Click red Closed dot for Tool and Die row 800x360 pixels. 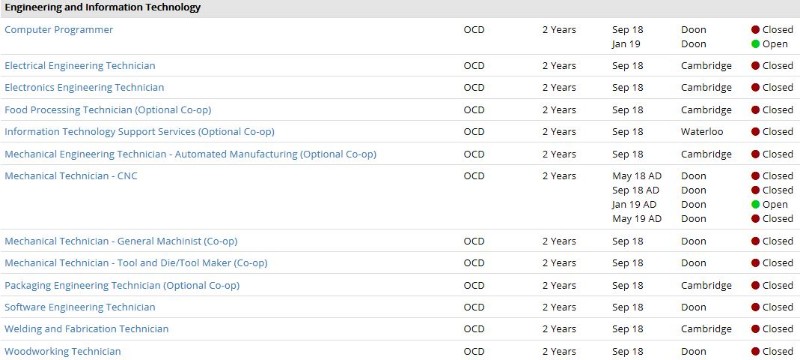[x=756, y=263]
